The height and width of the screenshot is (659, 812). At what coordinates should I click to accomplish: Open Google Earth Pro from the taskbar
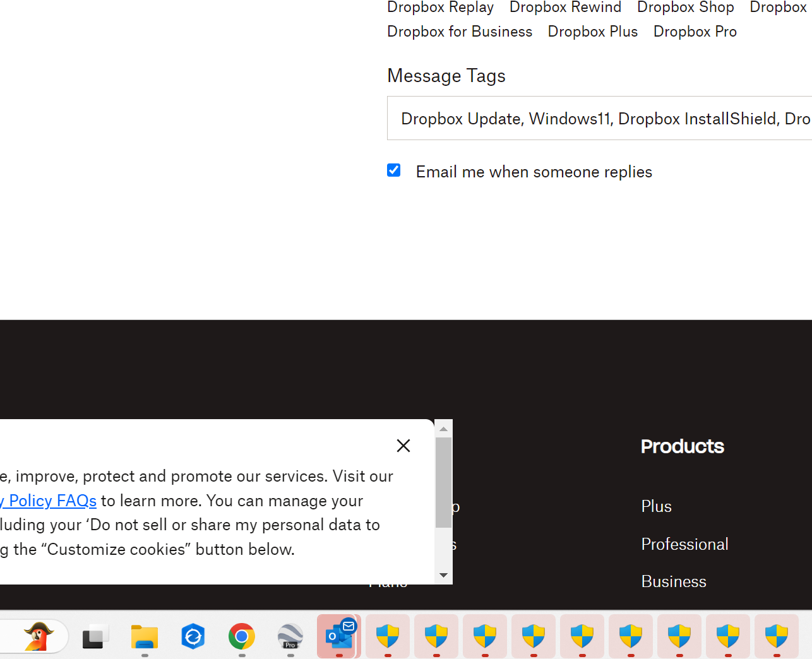290,636
